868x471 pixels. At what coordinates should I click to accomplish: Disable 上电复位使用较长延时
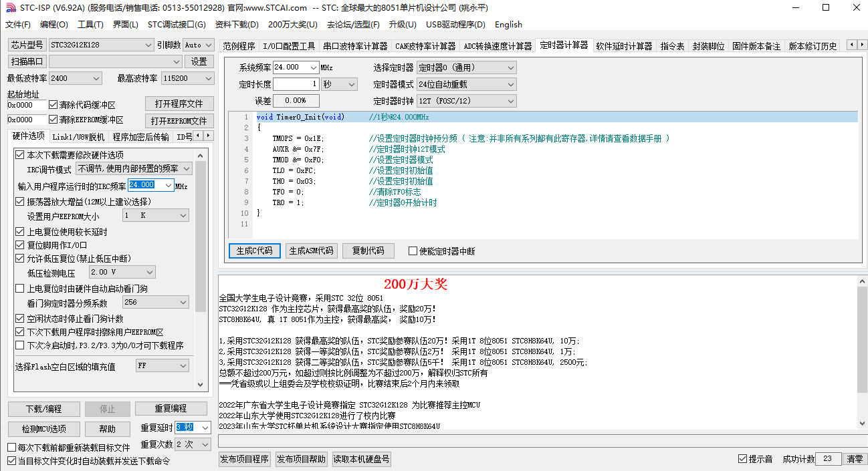(x=20, y=232)
